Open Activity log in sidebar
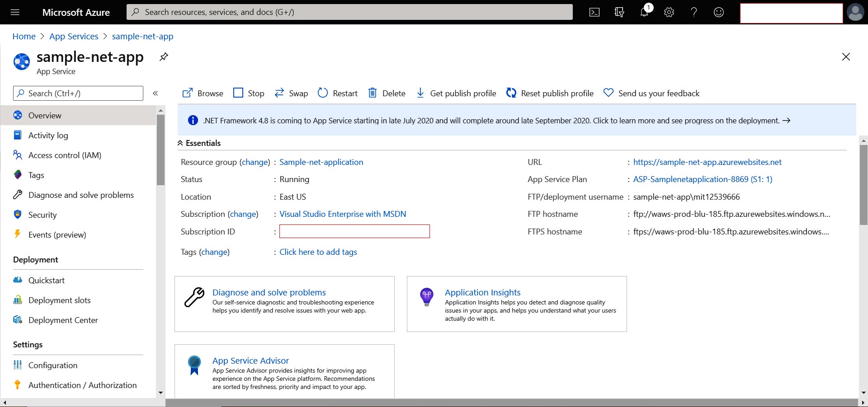Image resolution: width=868 pixels, height=407 pixels. pos(48,136)
